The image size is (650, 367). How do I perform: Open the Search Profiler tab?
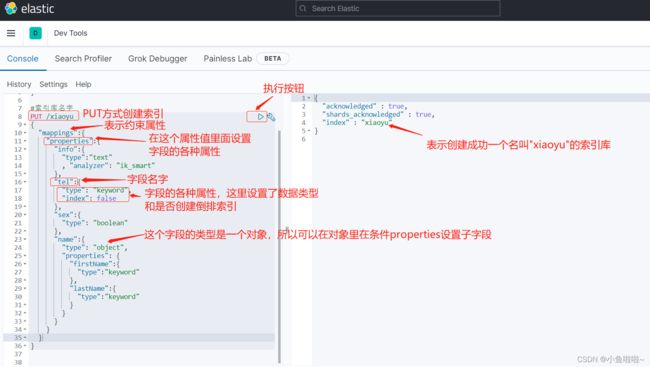point(83,59)
